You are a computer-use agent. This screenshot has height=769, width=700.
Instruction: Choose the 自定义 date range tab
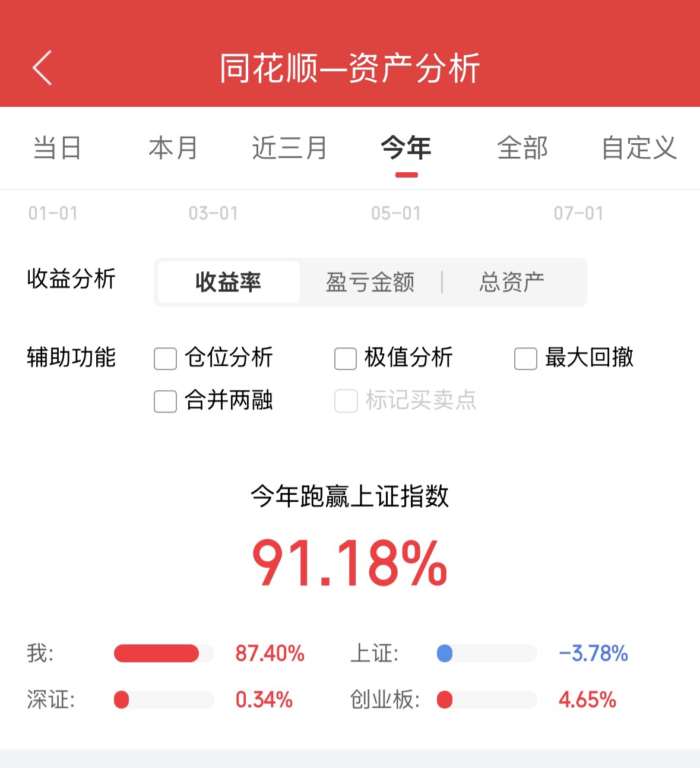[x=639, y=148]
